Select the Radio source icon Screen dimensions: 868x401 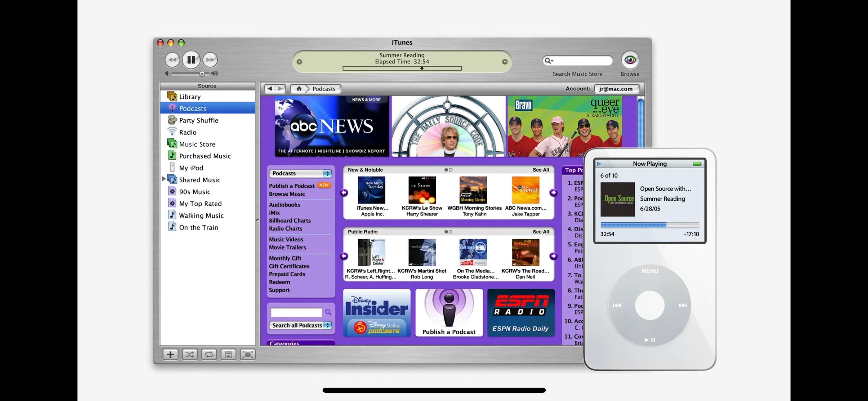coord(172,132)
